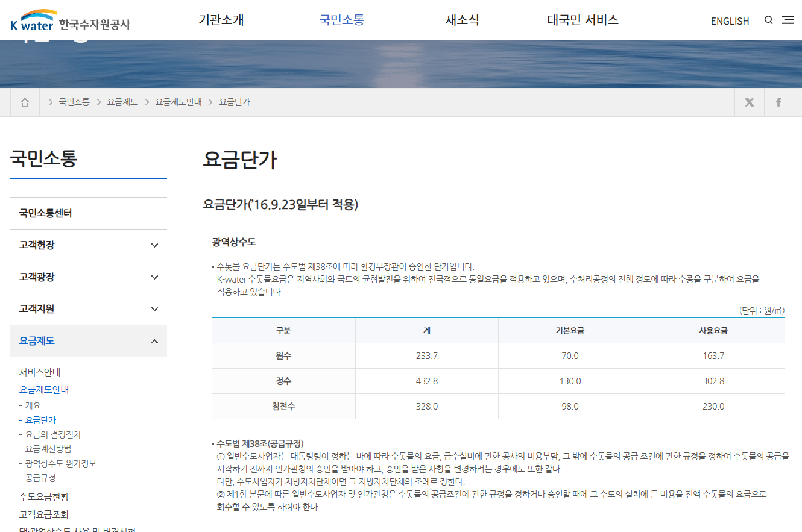This screenshot has width=802, height=532.
Task: Switch to the ENGLISH site version
Action: 730,21
